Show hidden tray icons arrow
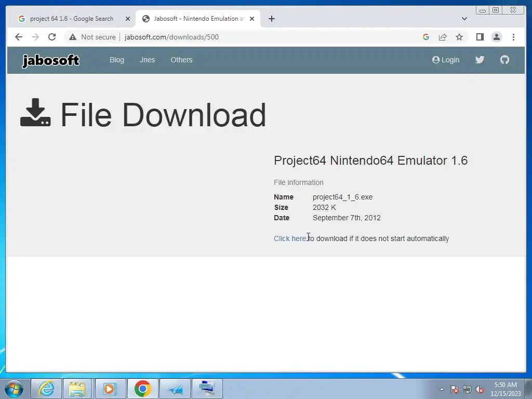This screenshot has height=399, width=532. [x=442, y=389]
